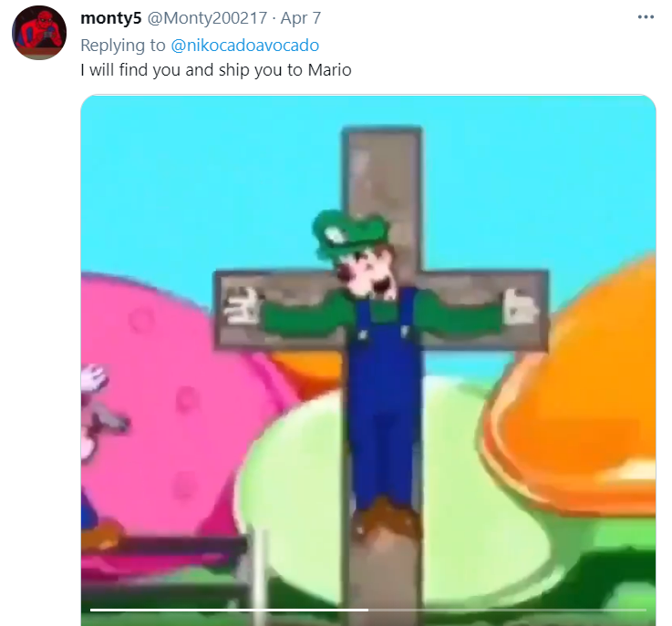Open the tweet text about shipping to Mario
672x626 pixels.
click(x=216, y=70)
